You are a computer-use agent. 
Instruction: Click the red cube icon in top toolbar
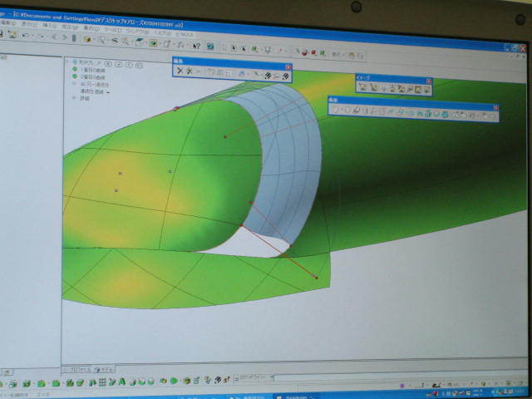coord(313,52)
